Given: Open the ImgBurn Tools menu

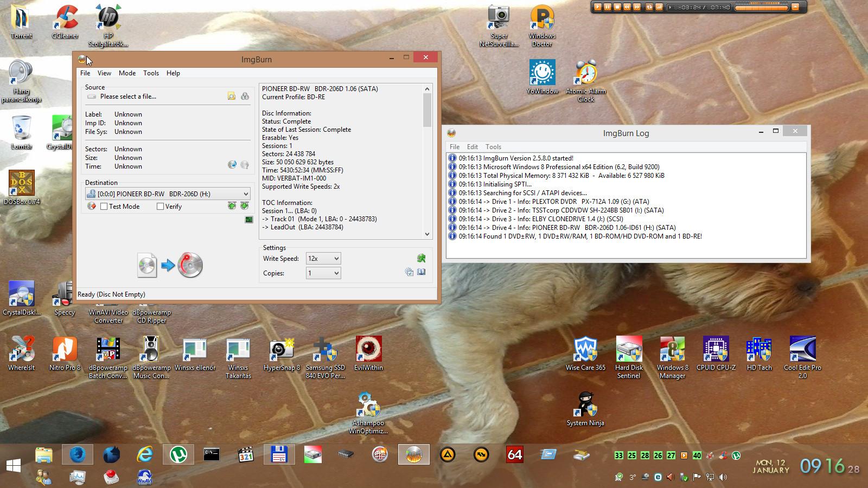Looking at the screenshot, I should coord(151,73).
